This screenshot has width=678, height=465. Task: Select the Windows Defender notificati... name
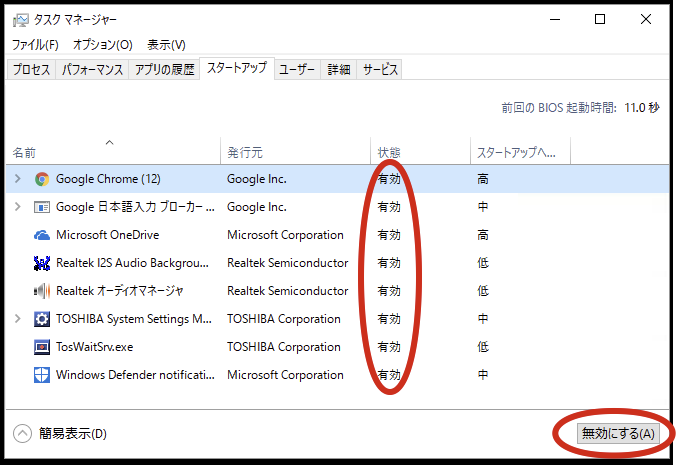click(x=135, y=375)
